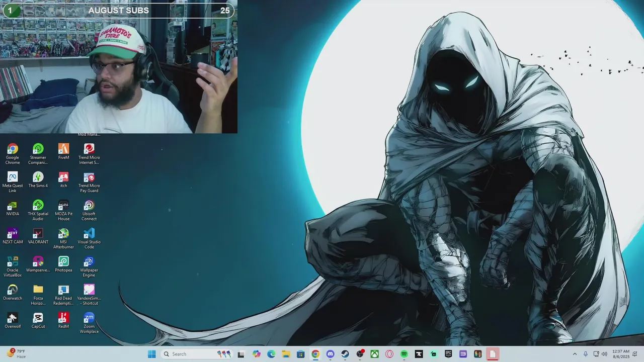644x362 pixels.
Task: Open Oracle VirtualBox shortcut
Action: pyautogui.click(x=13, y=266)
